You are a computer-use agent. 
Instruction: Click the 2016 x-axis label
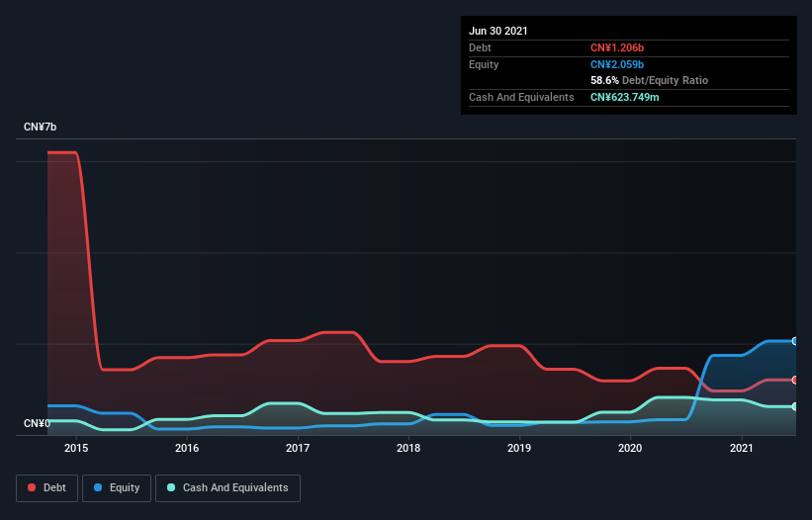pos(187,448)
